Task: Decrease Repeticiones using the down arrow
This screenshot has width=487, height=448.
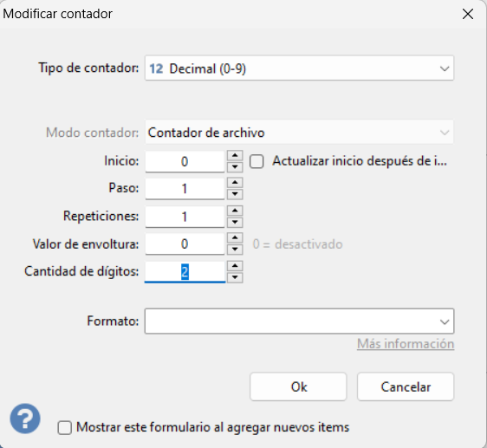Action: click(235, 223)
